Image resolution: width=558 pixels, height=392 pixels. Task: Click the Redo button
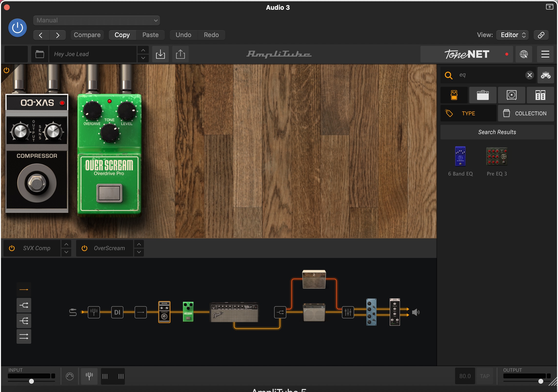[211, 35]
